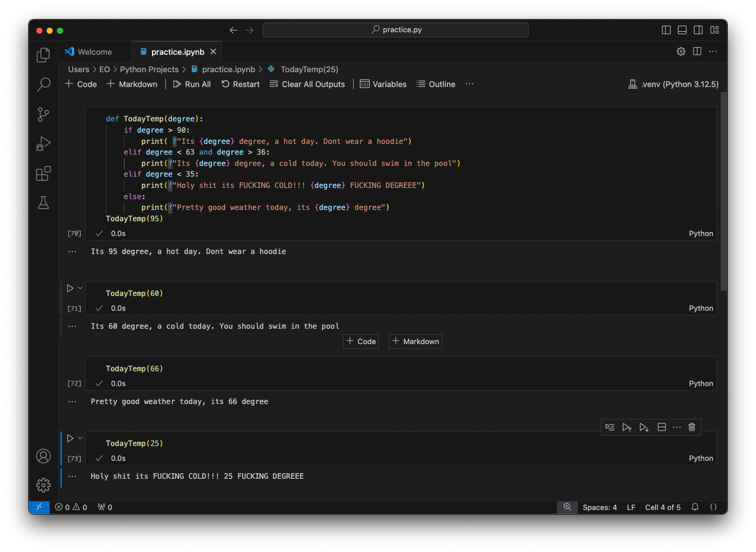Image resolution: width=756 pixels, height=552 pixels.
Task: Toggle the bottom panel visibility
Action: [682, 30]
